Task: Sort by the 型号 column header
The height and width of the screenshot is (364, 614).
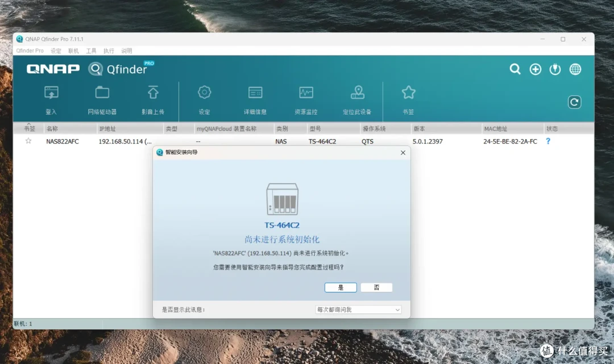Action: pos(333,129)
